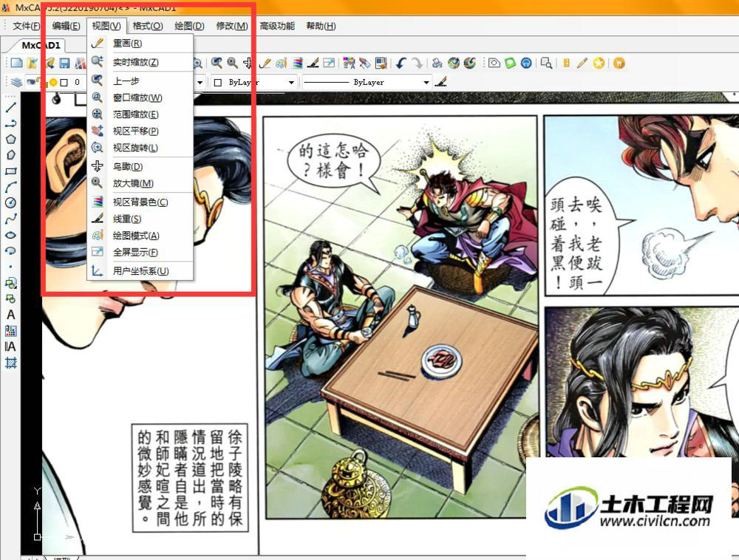Image resolution: width=739 pixels, height=560 pixels.
Task: Choose 重画(R) from the view menu
Action: pyautogui.click(x=140, y=44)
